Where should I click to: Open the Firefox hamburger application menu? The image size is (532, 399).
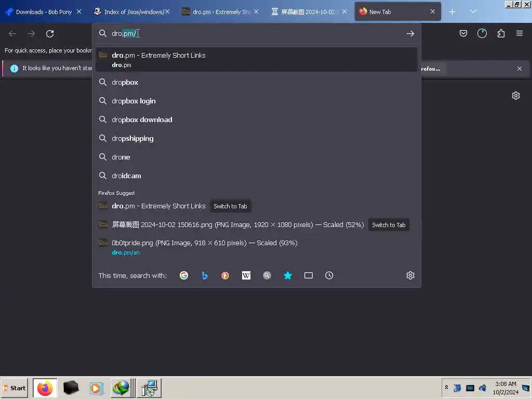pos(519,33)
